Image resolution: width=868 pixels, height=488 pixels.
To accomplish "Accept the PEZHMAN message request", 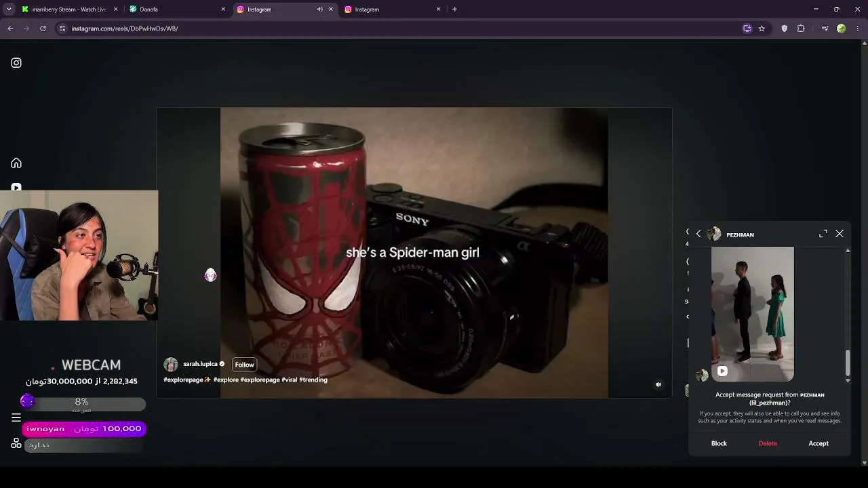I will 818,443.
